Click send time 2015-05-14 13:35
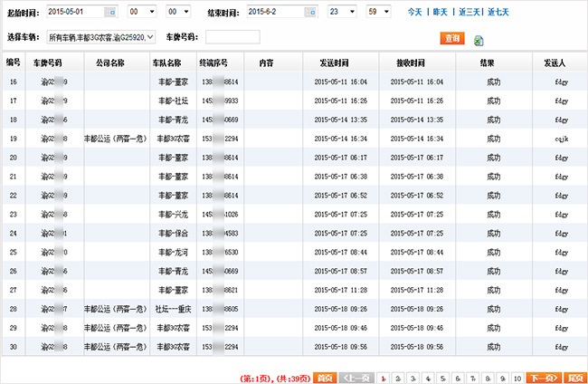588x384 pixels. [340, 120]
